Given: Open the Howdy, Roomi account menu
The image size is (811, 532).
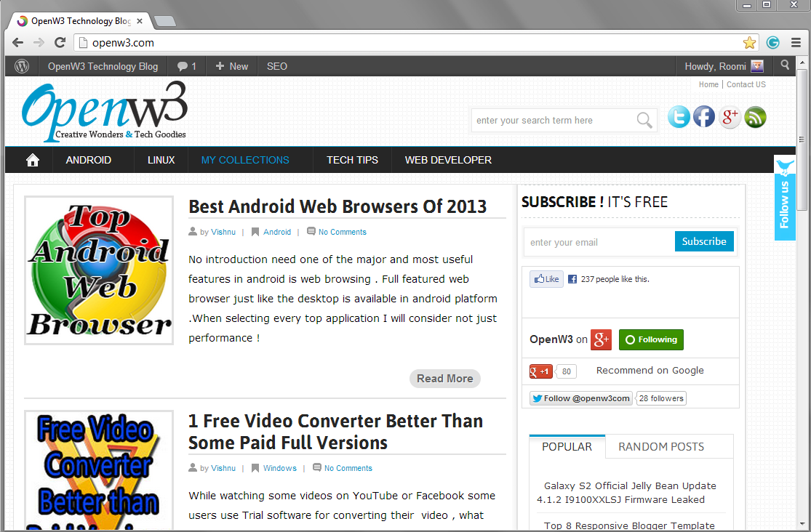Looking at the screenshot, I should [724, 66].
